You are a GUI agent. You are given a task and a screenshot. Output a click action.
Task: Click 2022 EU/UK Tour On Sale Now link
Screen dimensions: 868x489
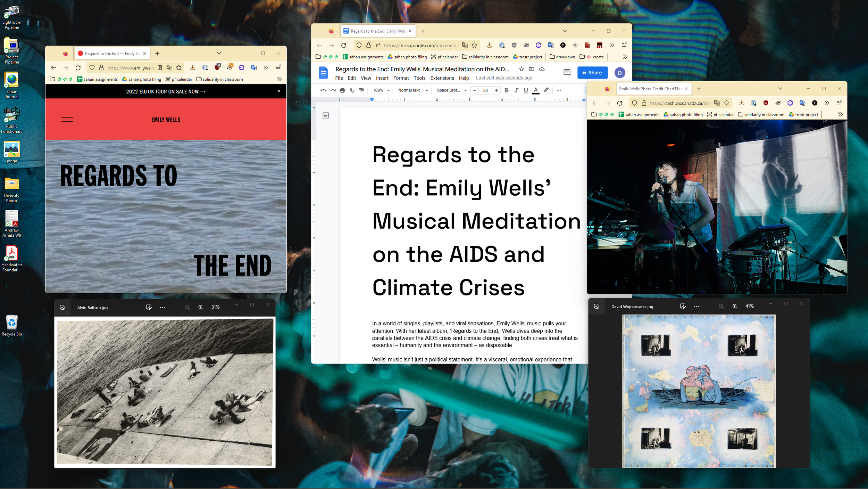pyautogui.click(x=166, y=91)
